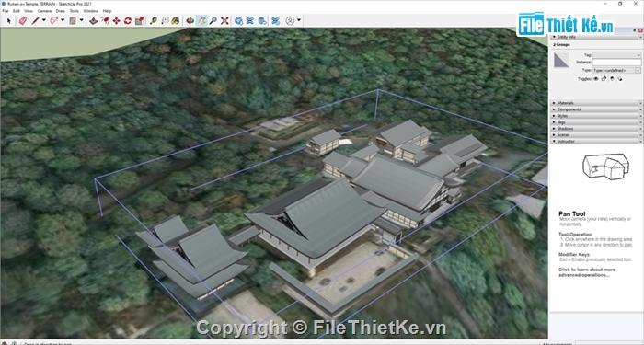
Task: Switch to the Orbit tool
Action: 190,20
